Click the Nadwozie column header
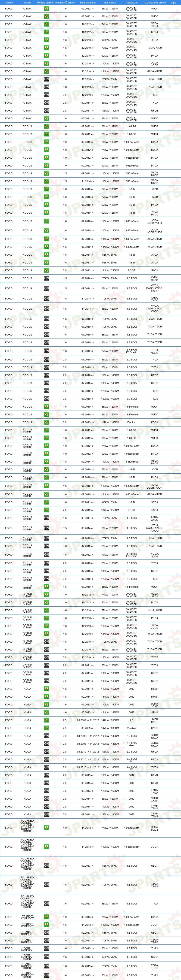This screenshot has height=980, width=181. (132, 2)
